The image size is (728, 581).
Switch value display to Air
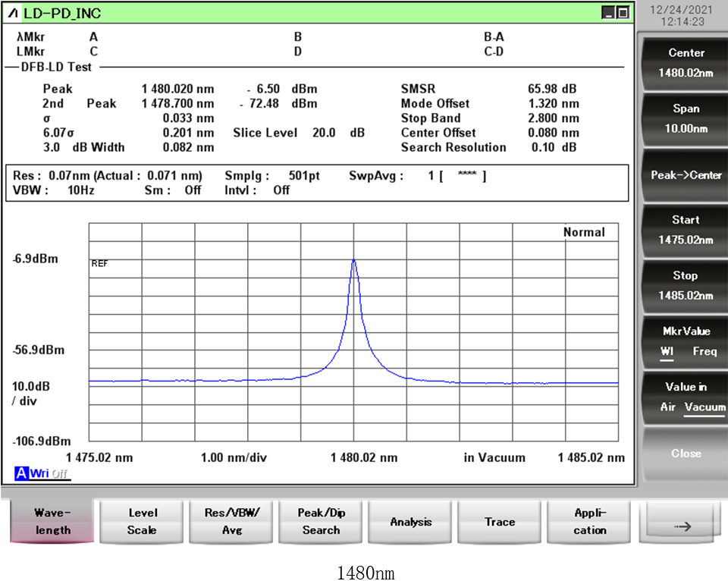667,407
